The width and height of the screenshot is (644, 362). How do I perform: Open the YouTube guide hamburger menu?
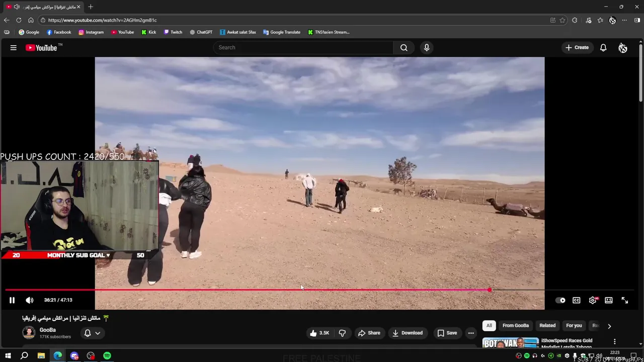point(14,48)
